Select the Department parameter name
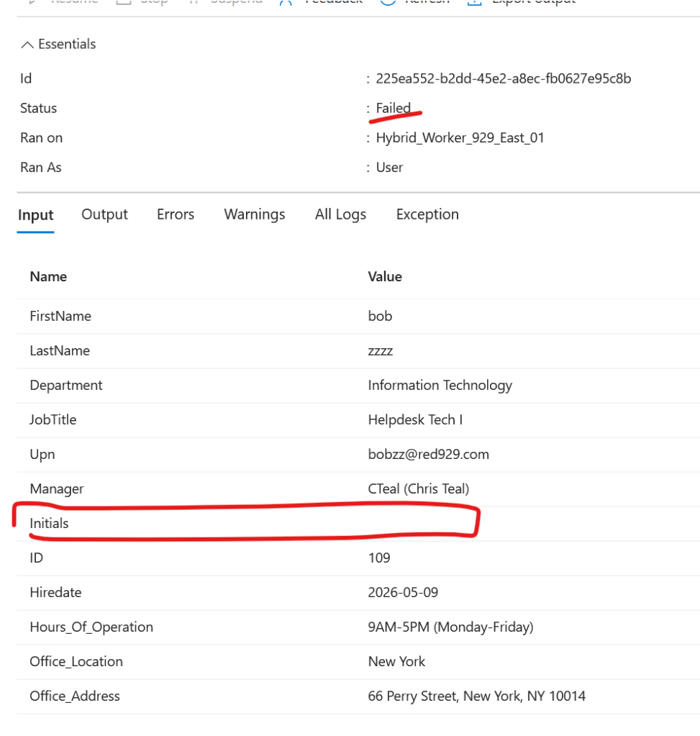The height and width of the screenshot is (736, 700). [66, 386]
